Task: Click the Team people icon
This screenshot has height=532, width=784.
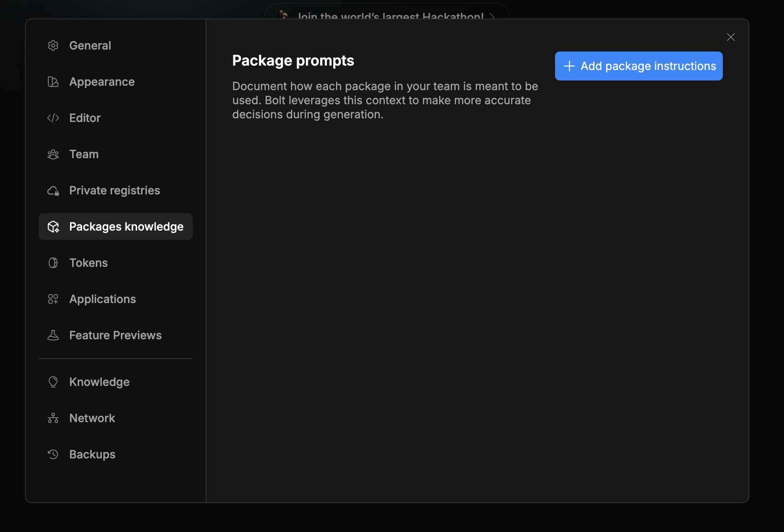Action: point(53,154)
